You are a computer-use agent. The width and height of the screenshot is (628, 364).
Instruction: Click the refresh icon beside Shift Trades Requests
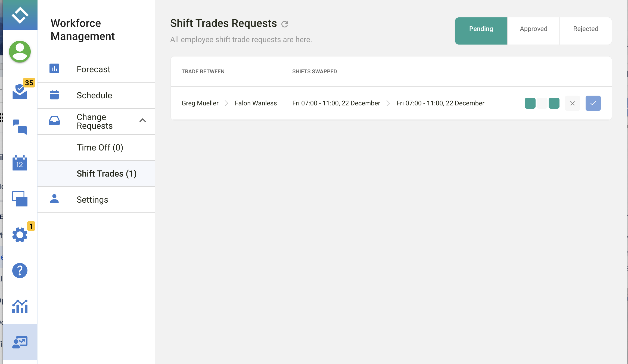[285, 24]
